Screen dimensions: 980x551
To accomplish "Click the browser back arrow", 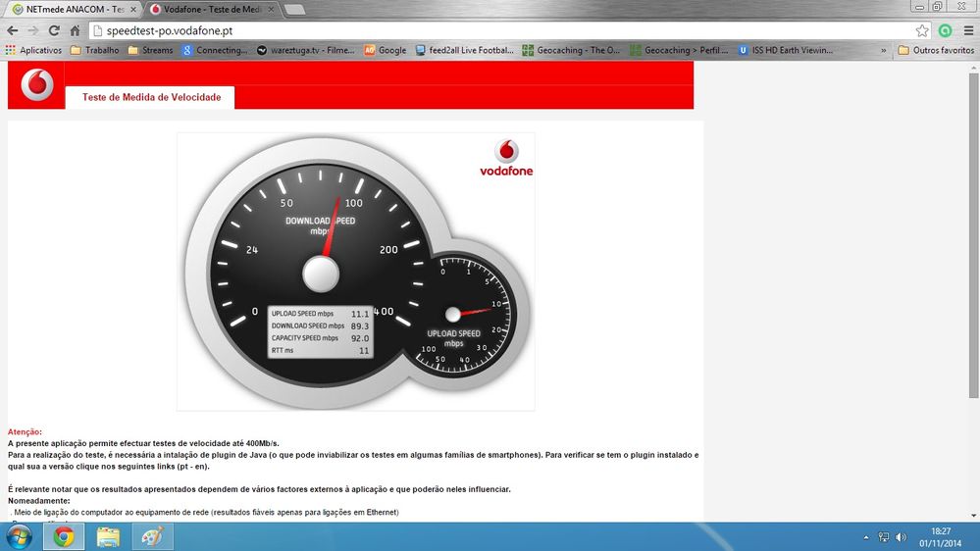I will [13, 30].
